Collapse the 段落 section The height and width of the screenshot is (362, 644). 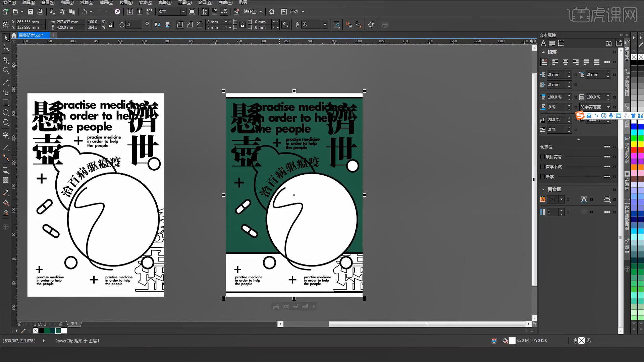[543, 52]
